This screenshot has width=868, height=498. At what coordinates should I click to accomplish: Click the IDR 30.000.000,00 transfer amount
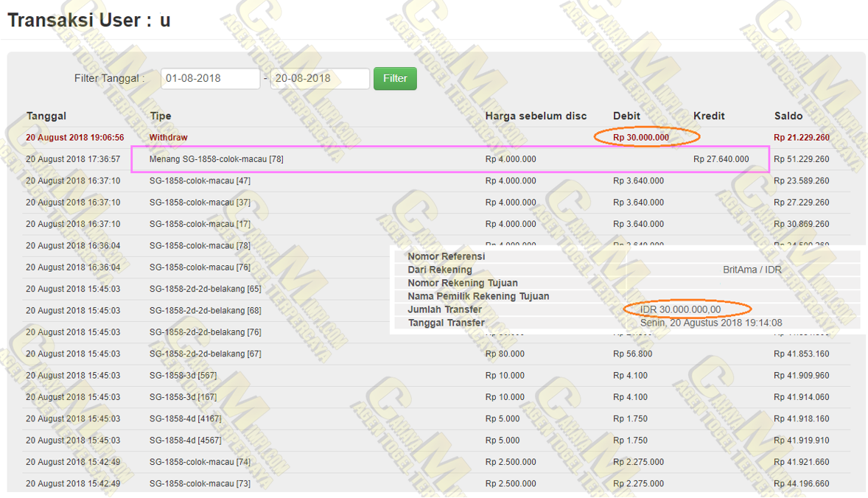tap(681, 309)
